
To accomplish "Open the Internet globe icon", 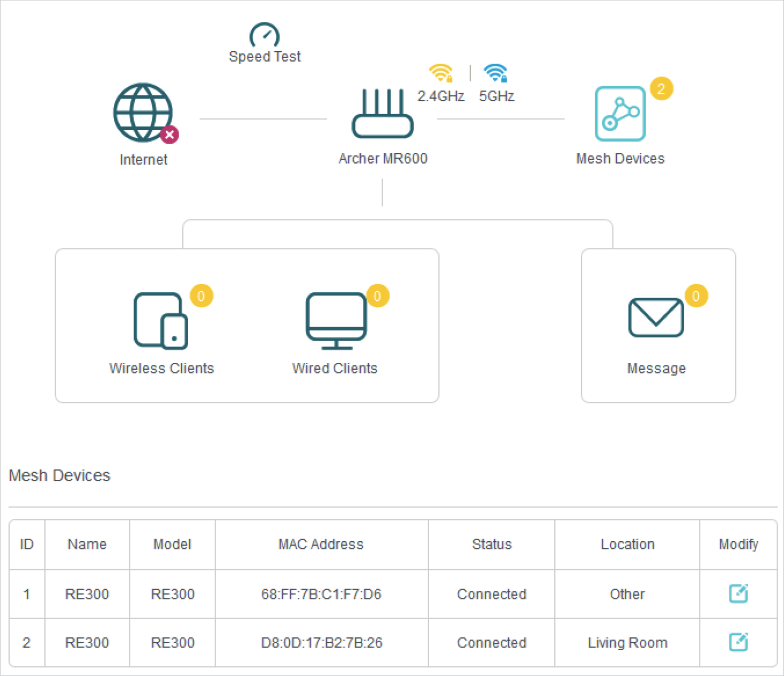I will [x=143, y=113].
